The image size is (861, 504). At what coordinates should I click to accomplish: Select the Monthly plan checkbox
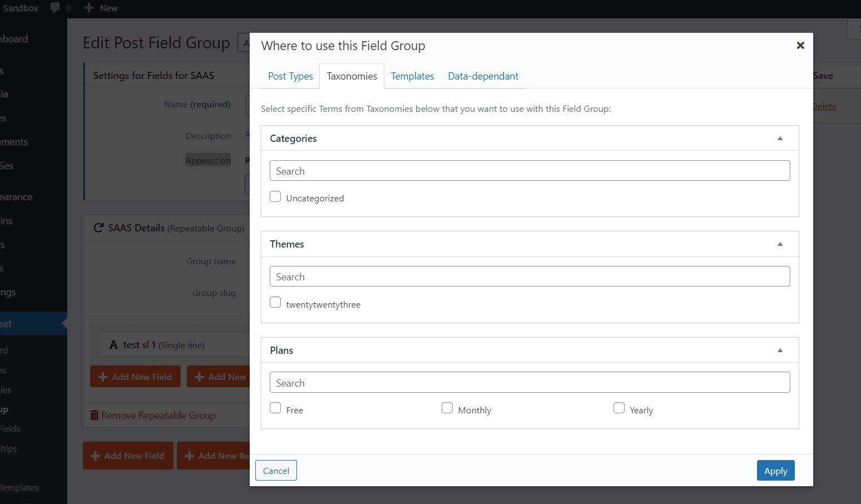pyautogui.click(x=447, y=408)
